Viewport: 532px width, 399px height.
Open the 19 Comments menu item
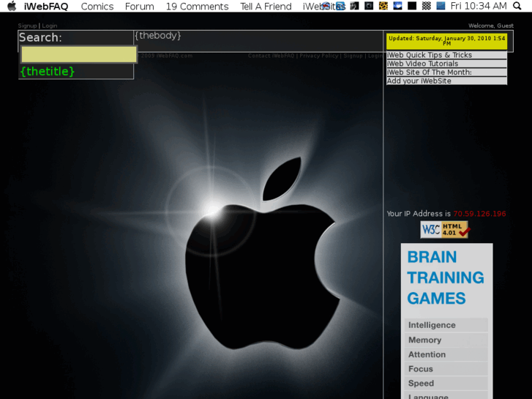click(x=197, y=7)
